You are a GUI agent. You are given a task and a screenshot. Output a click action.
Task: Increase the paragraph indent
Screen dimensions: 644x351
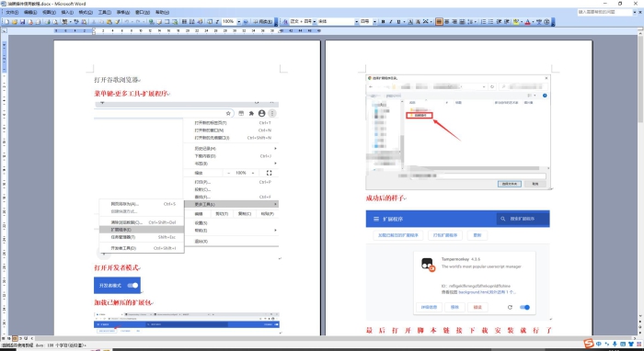(x=507, y=21)
